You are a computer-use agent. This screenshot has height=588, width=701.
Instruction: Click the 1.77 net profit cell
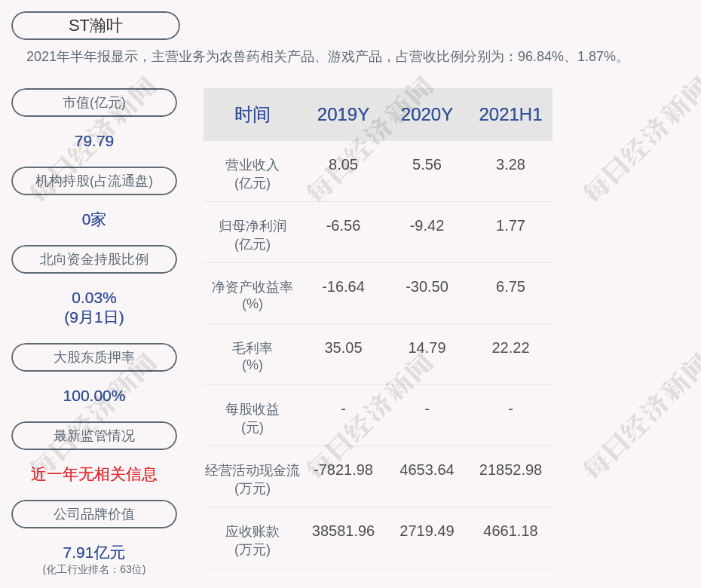point(510,226)
